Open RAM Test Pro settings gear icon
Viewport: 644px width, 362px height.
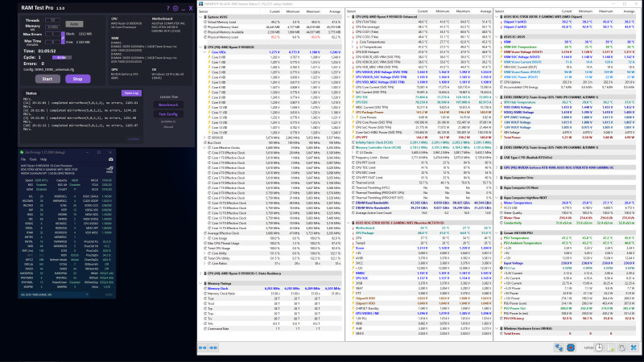pyautogui.click(x=175, y=8)
